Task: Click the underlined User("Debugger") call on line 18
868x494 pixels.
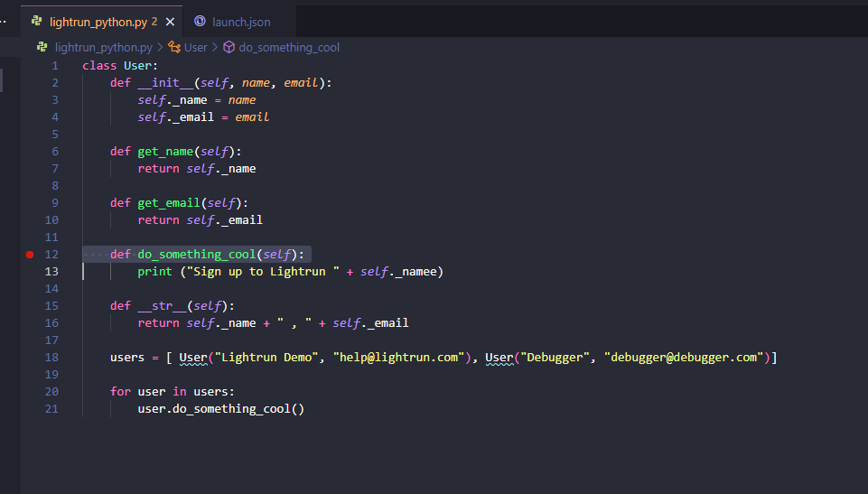Action: click(x=499, y=358)
